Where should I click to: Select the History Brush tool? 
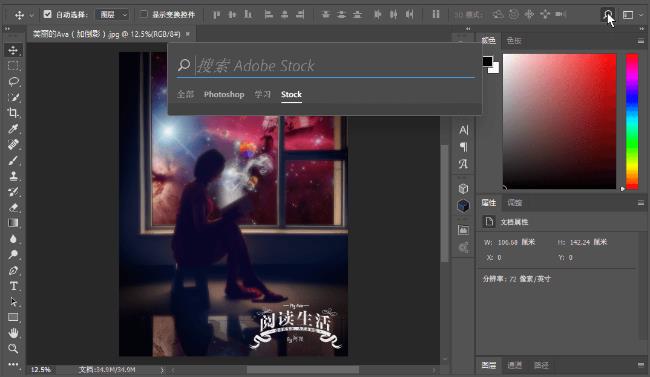[x=13, y=192]
